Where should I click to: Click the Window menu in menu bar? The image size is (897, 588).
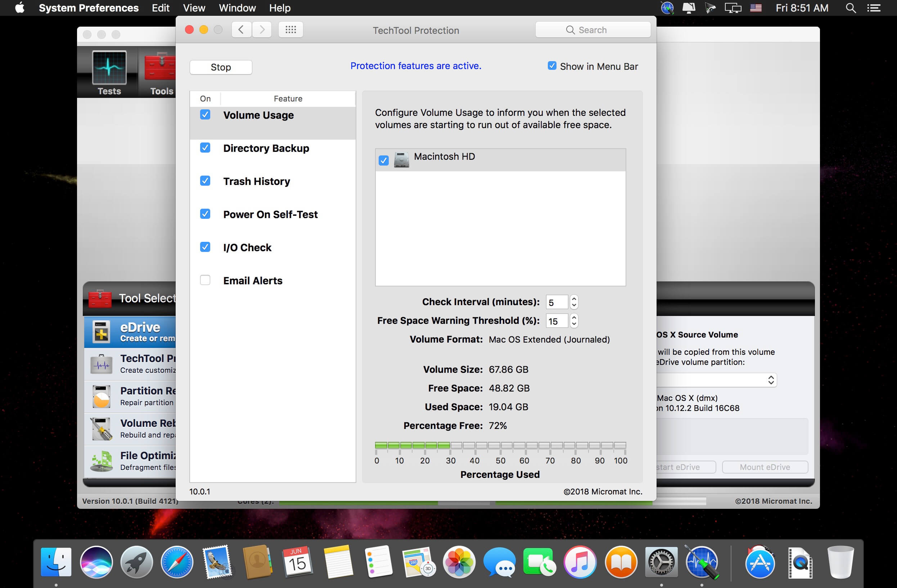pyautogui.click(x=237, y=8)
